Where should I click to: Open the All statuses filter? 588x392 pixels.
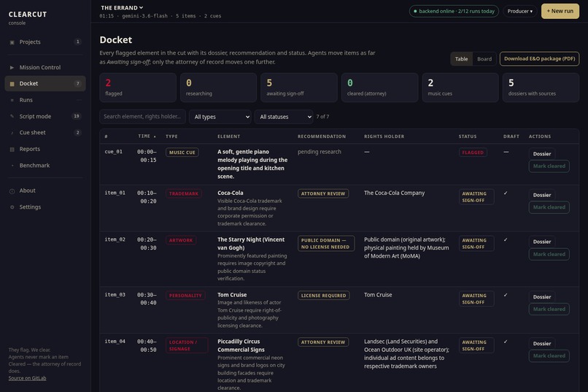tap(284, 117)
